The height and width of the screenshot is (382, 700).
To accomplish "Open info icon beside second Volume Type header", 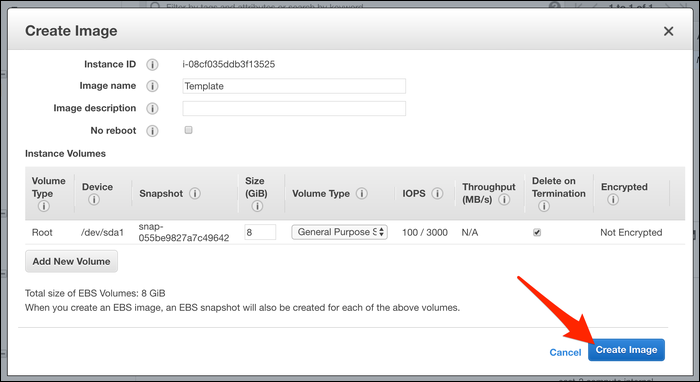I will [x=362, y=194].
